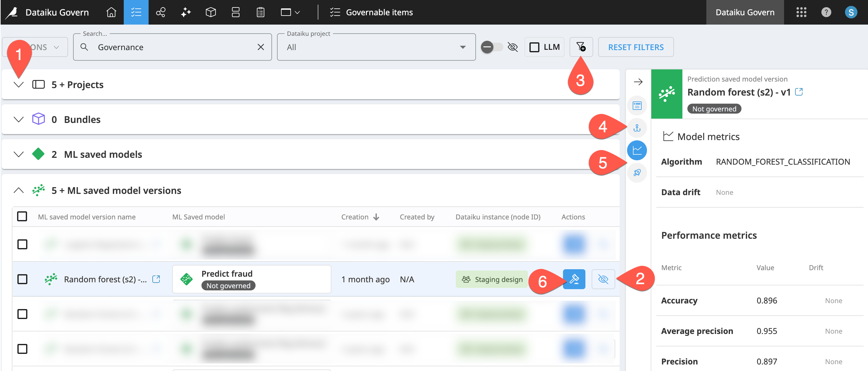Hide the Random forest (s2) row item
Viewport: 868px width, 371px height.
click(x=603, y=279)
